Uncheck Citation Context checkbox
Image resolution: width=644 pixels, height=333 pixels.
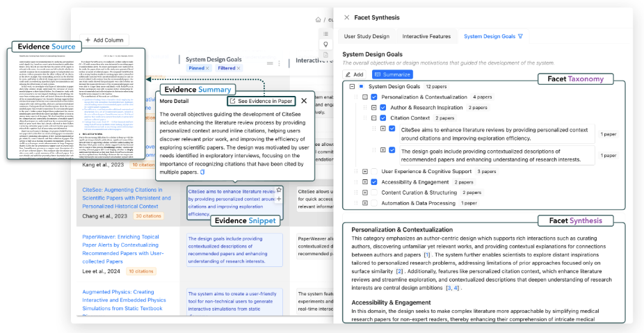[383, 118]
